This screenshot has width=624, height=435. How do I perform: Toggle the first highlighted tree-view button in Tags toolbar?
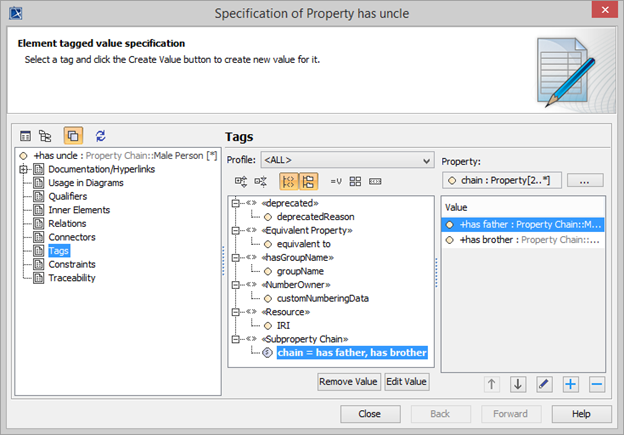click(288, 181)
